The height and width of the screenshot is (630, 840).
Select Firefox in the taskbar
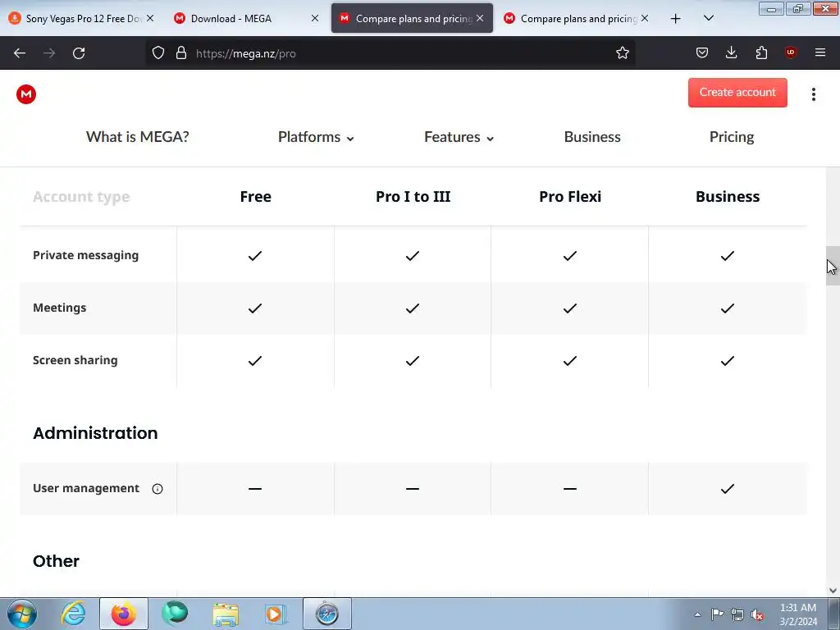123,614
